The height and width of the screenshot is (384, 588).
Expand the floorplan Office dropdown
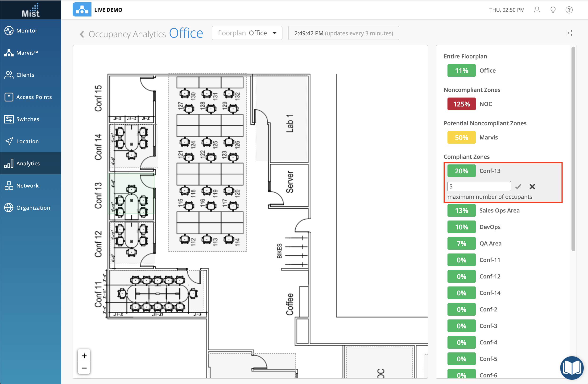point(247,33)
